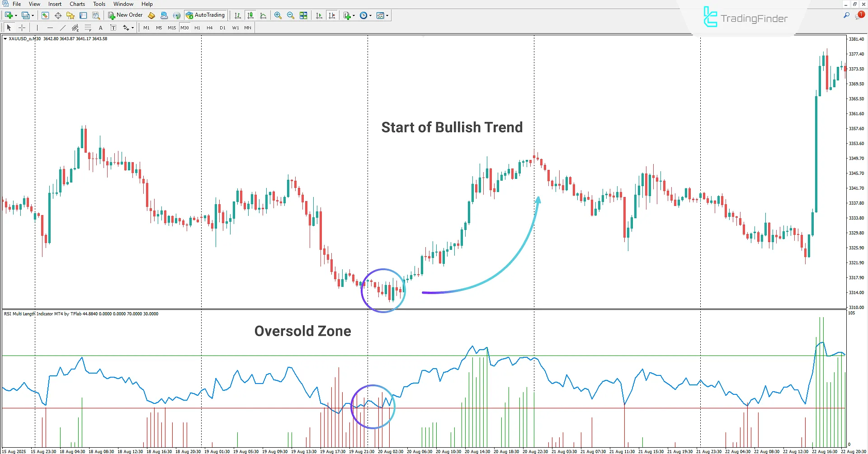Open the chat notifications with red badge
The height and width of the screenshot is (454, 868).
860,14
